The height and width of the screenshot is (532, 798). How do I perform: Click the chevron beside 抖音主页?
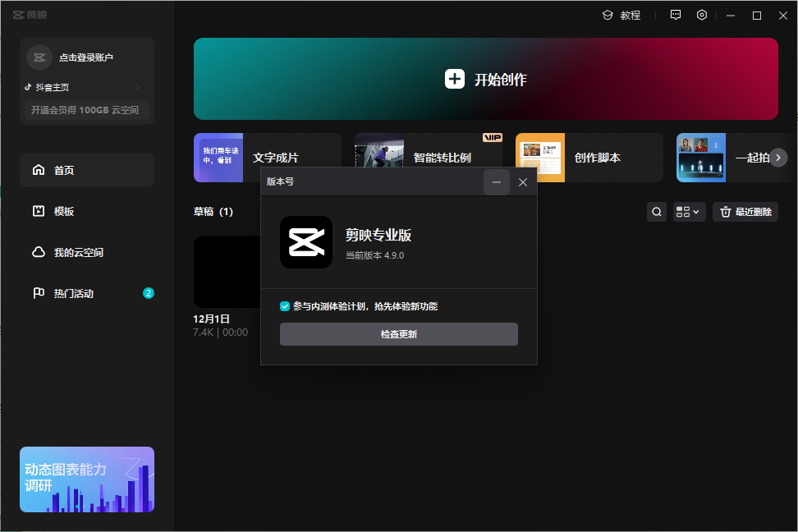137,87
